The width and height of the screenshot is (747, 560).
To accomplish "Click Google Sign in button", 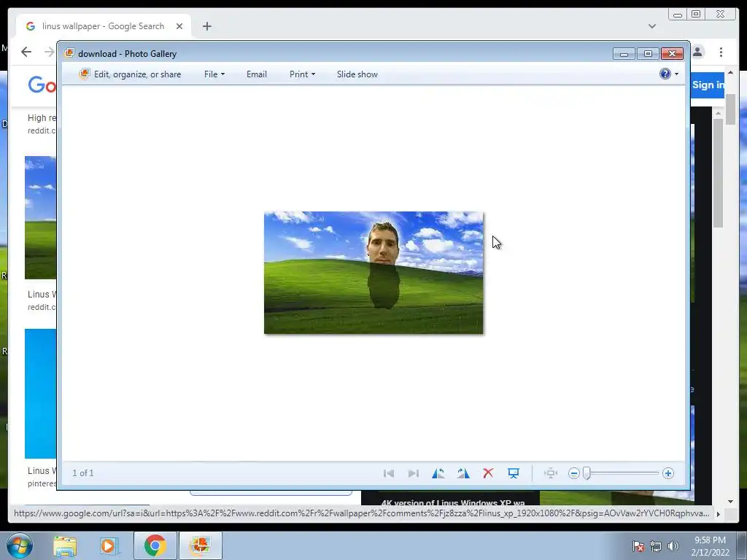I will pyautogui.click(x=708, y=85).
